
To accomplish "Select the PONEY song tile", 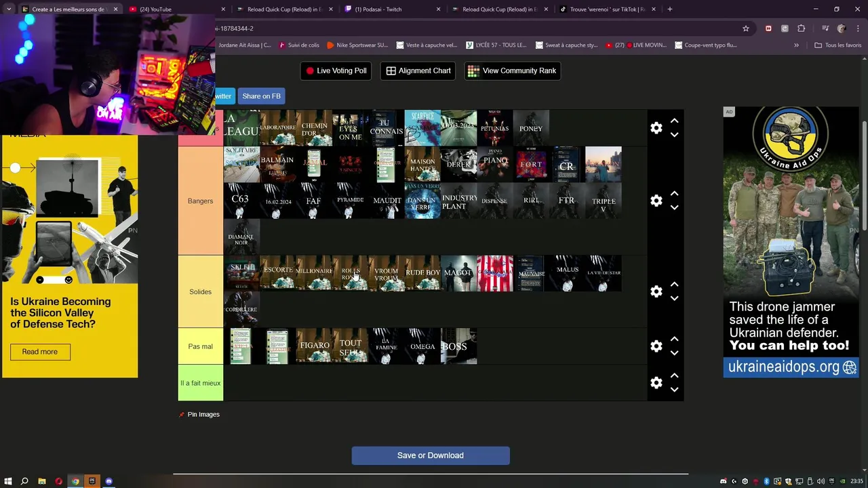I will (531, 128).
